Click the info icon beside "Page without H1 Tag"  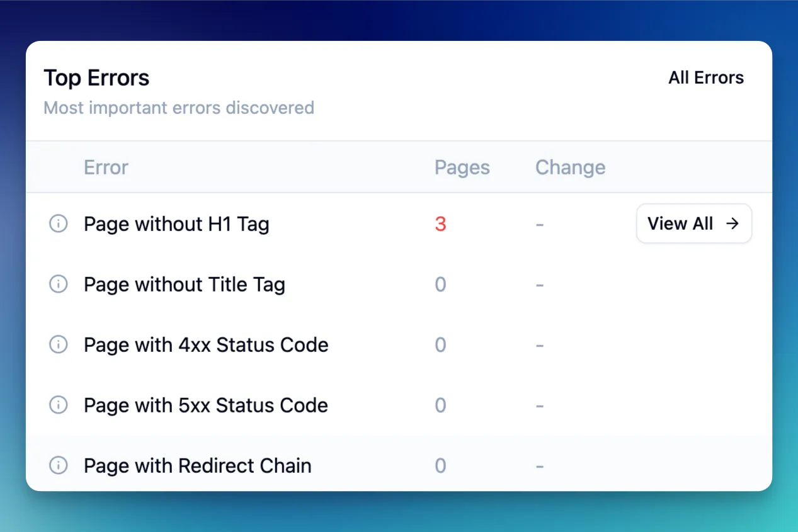pyautogui.click(x=58, y=224)
